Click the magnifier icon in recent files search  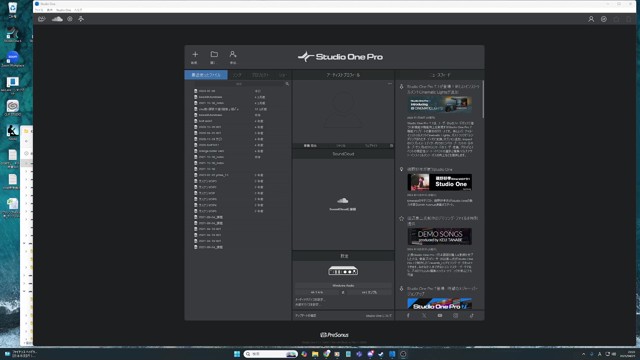(287, 84)
